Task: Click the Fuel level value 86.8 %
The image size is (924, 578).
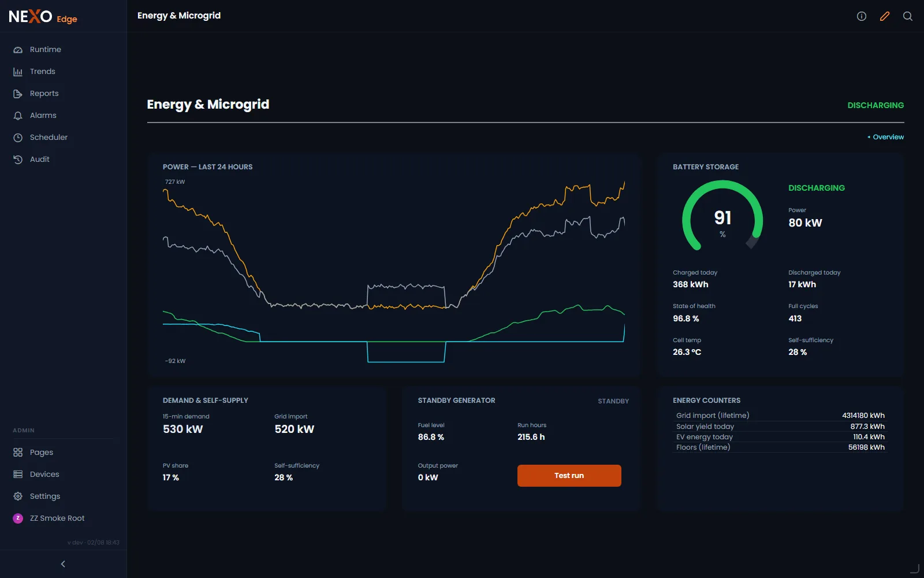Action: point(431,437)
